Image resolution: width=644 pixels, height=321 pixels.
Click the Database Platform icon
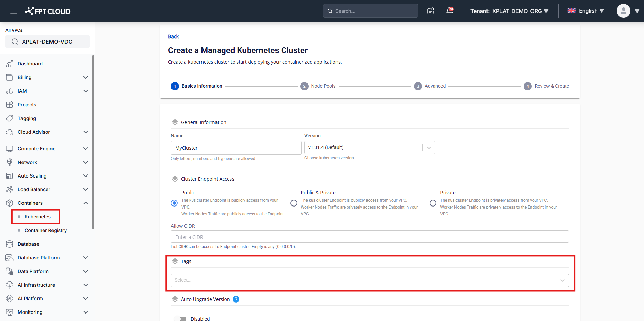point(10,258)
